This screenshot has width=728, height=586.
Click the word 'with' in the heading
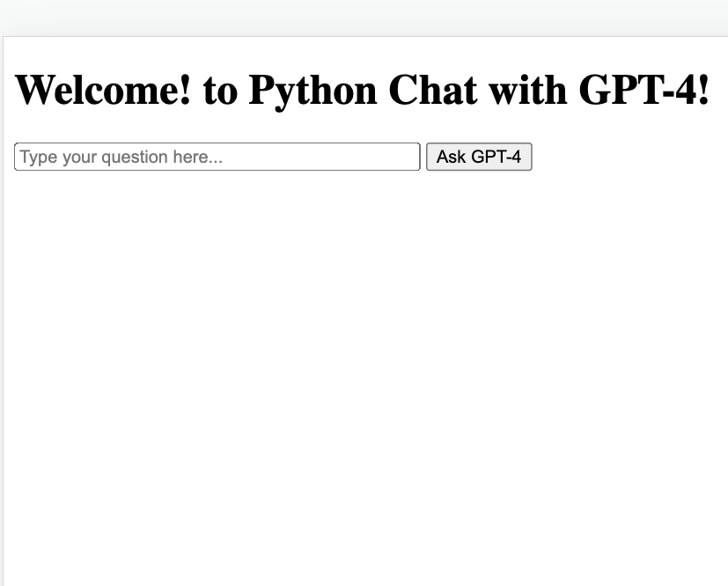528,90
